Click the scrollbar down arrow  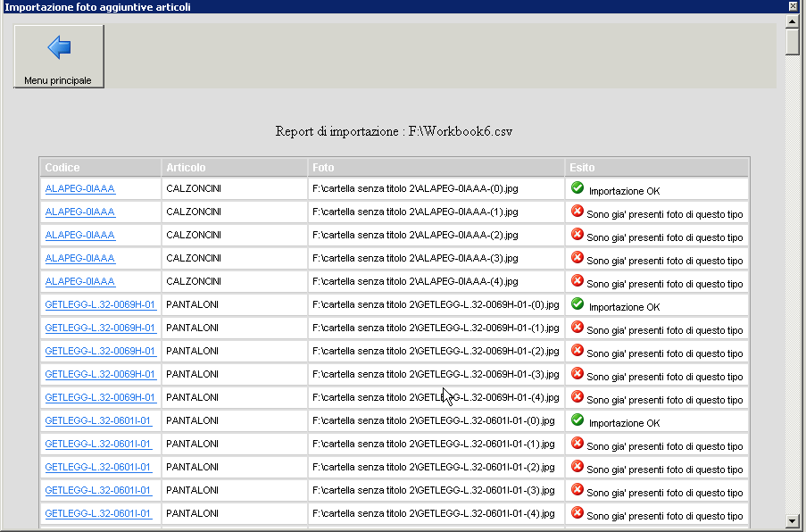coord(792,520)
